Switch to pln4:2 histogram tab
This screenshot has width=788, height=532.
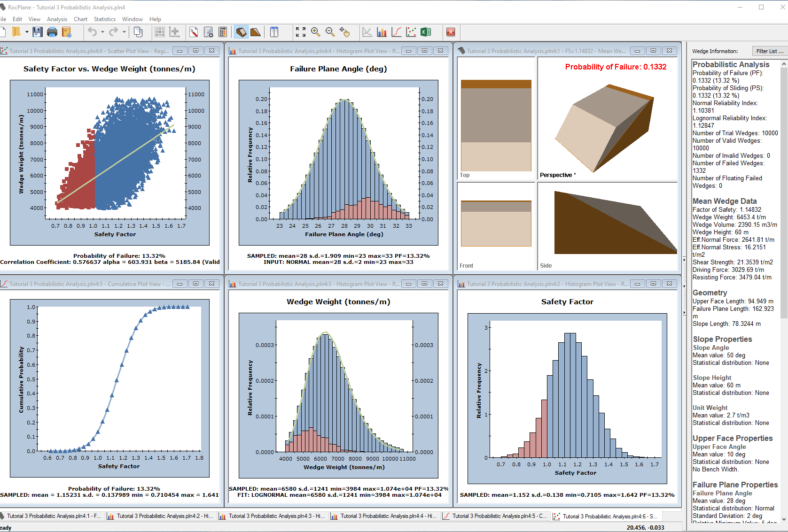pos(161,516)
